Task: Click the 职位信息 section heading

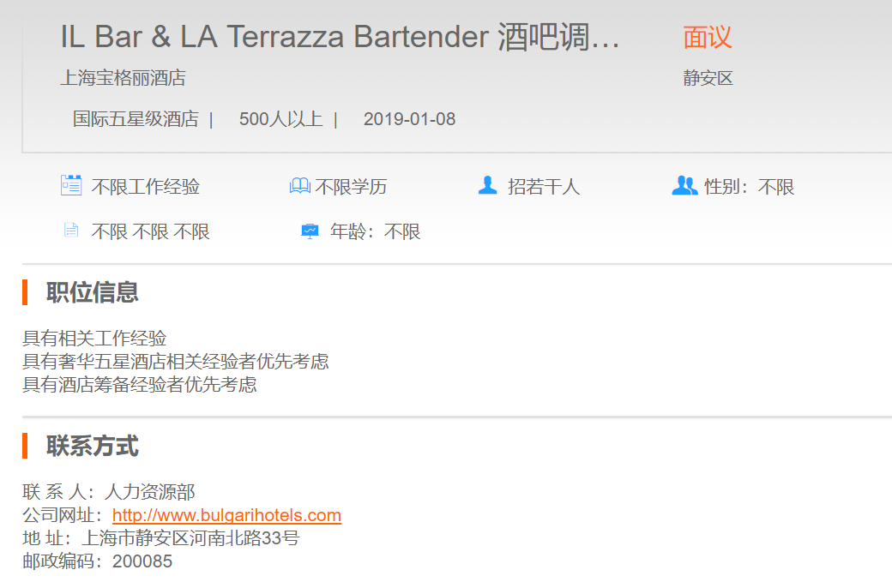Action: [x=92, y=292]
